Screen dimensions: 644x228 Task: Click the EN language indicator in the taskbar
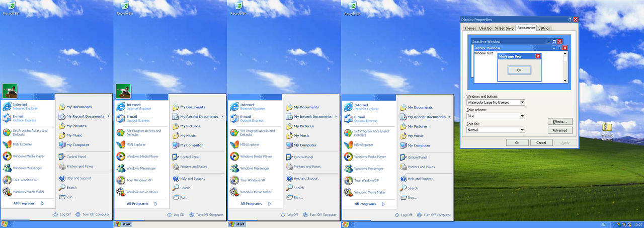[603, 224]
